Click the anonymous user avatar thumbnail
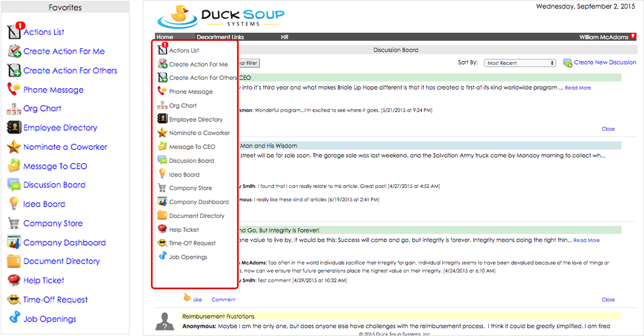The height and width of the screenshot is (336, 644). click(x=164, y=320)
